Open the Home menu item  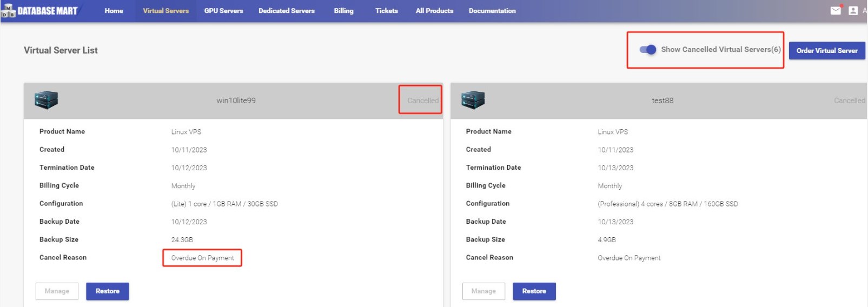(x=114, y=11)
